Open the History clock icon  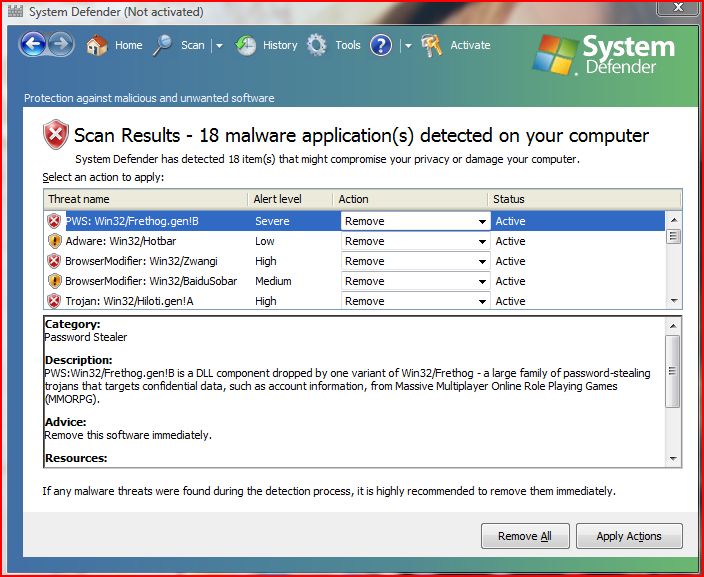click(246, 45)
